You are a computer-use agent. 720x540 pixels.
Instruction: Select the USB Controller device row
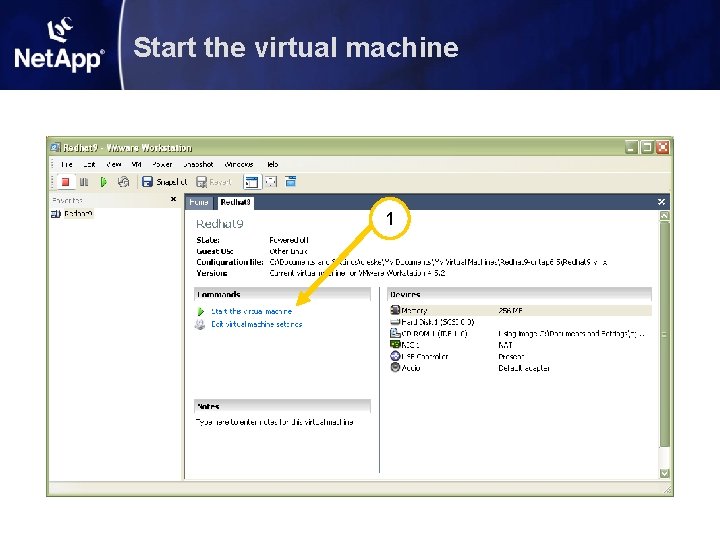tap(520, 356)
